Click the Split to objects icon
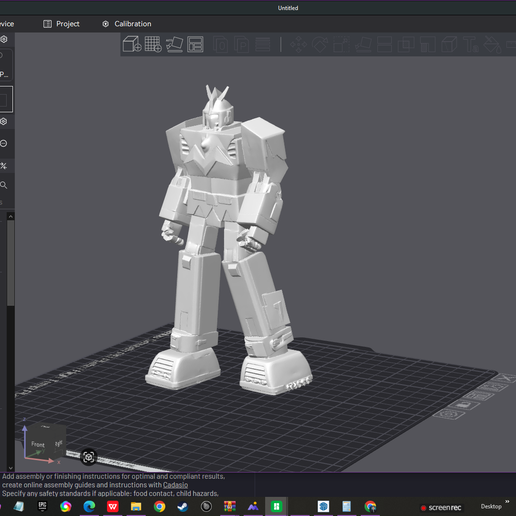516x516 pixels. [x=221, y=44]
